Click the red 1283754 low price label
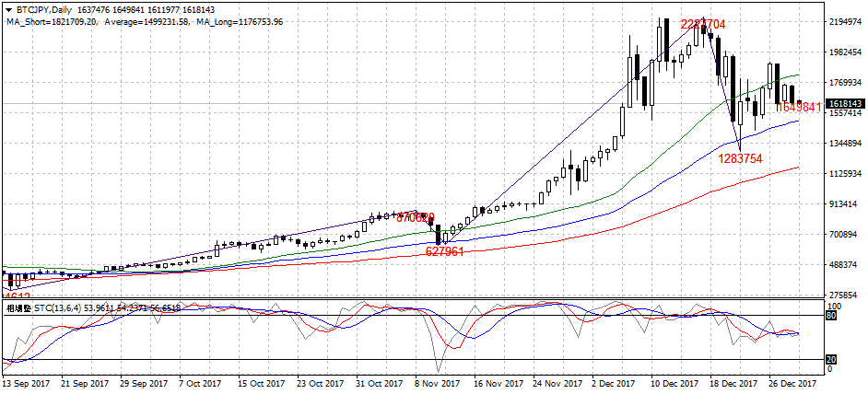The height and width of the screenshot is (394, 868). click(x=740, y=159)
